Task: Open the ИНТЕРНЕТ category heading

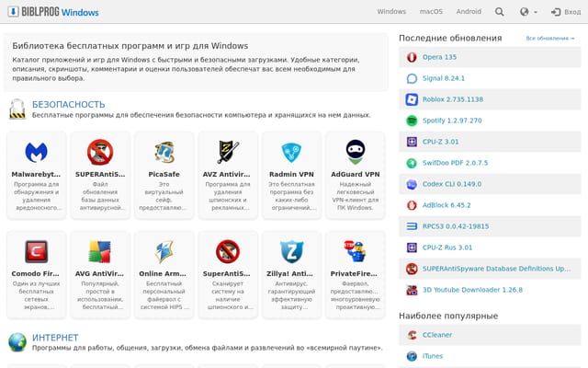Action: click(x=55, y=338)
